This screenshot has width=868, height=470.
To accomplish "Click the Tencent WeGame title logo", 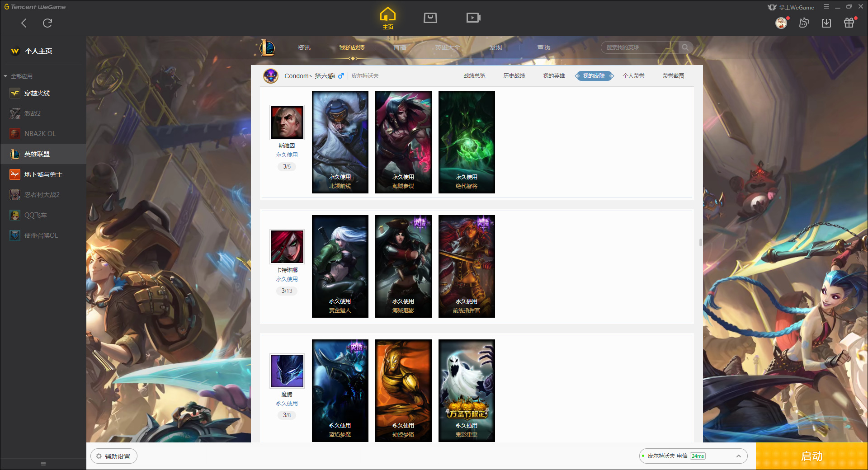I will [x=35, y=7].
